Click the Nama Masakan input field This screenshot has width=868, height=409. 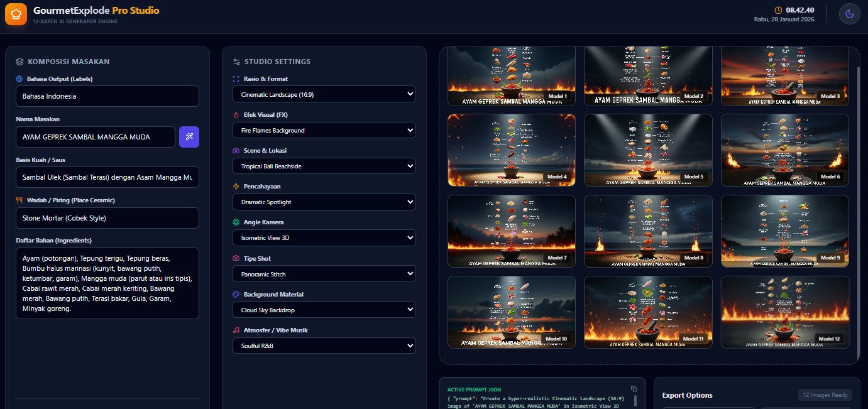click(96, 137)
